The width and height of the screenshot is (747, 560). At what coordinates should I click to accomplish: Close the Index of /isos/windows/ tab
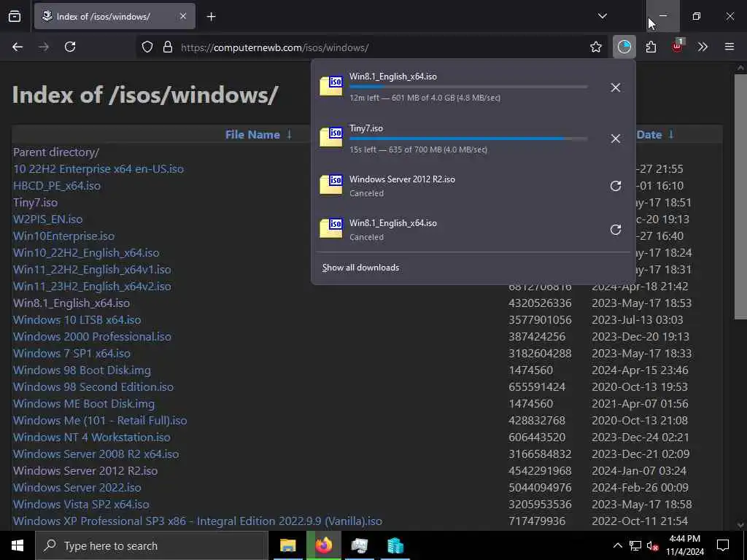[183, 16]
